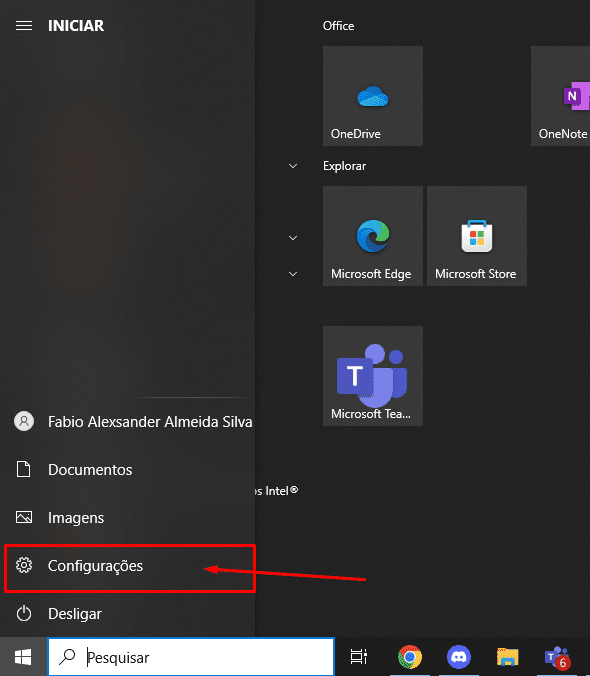Click the Configurações gear icon
Image resolution: width=590 pixels, height=676 pixels.
click(x=24, y=565)
